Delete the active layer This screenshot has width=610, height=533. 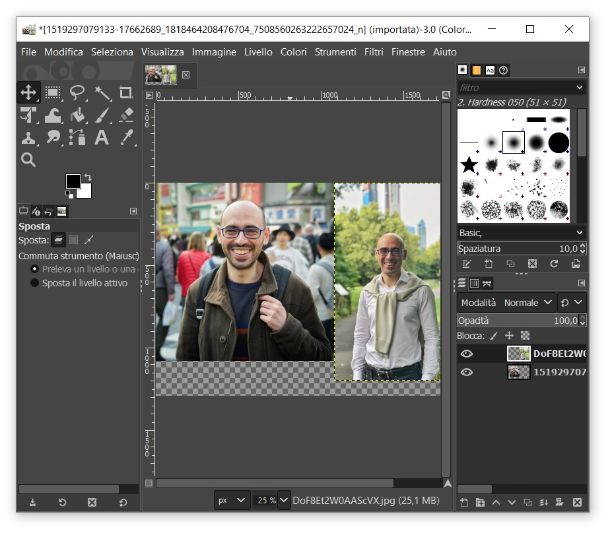tap(577, 502)
